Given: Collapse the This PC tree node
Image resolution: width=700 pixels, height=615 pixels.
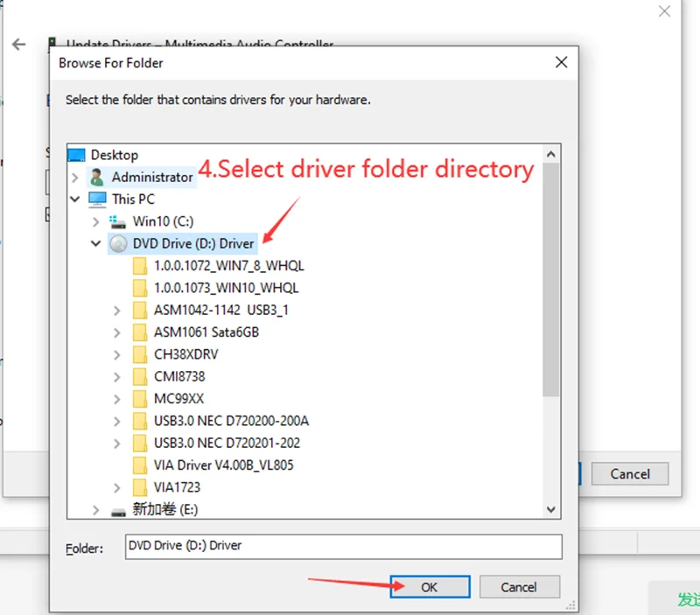Looking at the screenshot, I should (x=75, y=199).
